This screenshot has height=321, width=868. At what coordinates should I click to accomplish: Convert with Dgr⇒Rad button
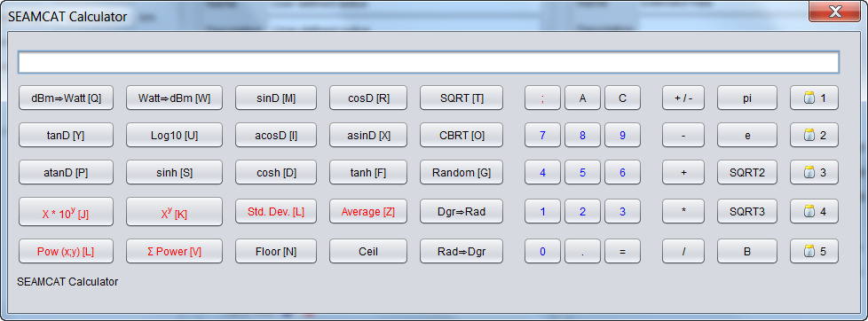[462, 211]
